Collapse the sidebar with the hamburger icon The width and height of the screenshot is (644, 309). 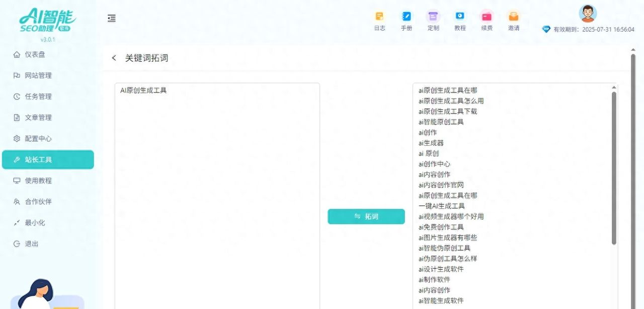tap(111, 18)
